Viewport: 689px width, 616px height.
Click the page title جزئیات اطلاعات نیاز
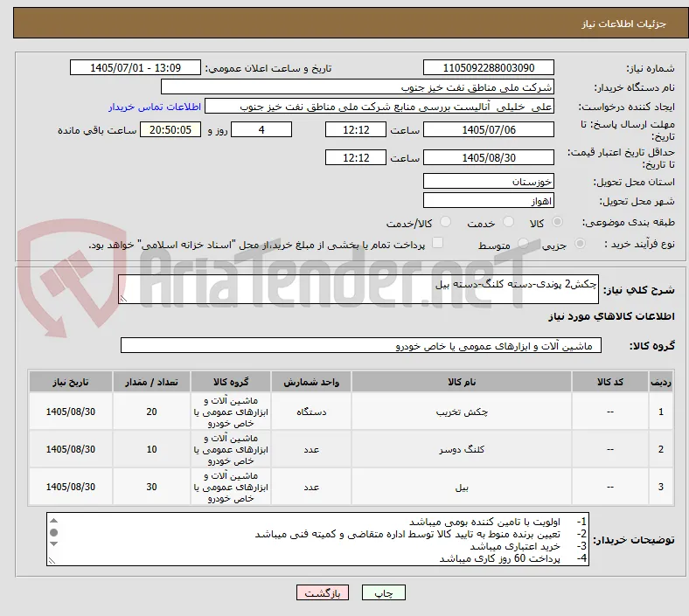(624, 24)
